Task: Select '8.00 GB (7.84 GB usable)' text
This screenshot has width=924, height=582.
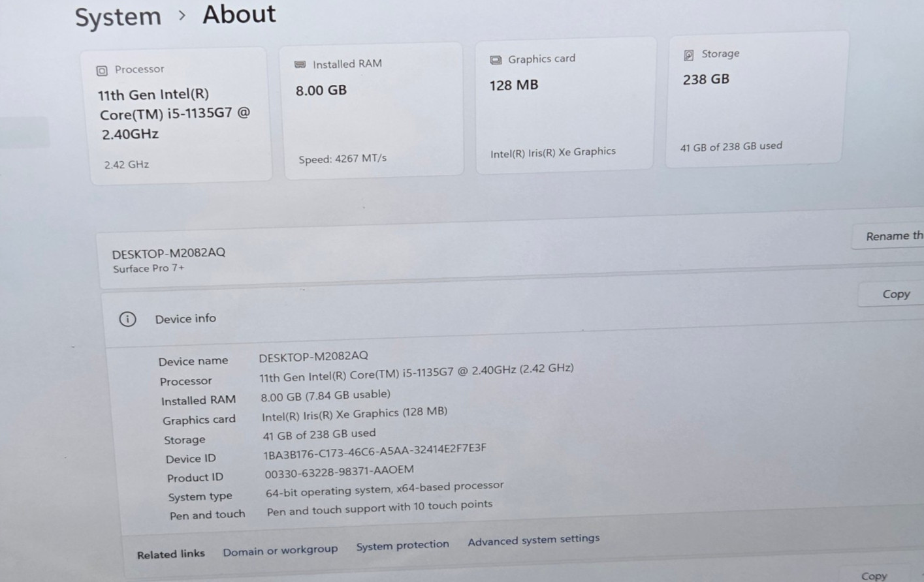Action: point(325,395)
